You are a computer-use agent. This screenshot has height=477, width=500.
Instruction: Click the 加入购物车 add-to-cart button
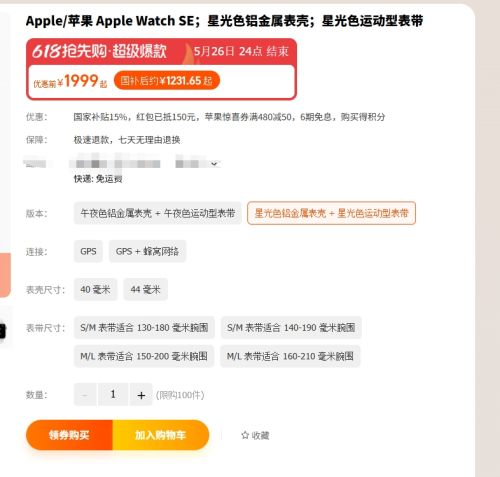[161, 435]
